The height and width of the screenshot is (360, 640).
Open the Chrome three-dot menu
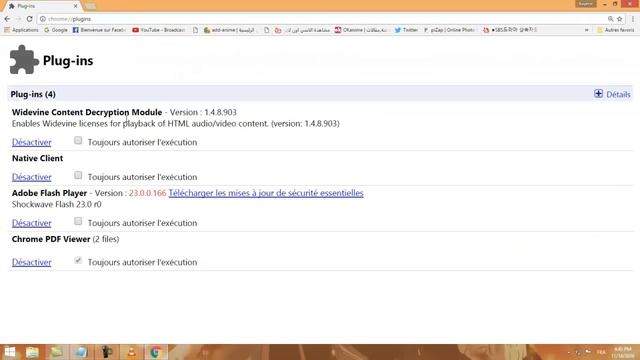coord(633,19)
